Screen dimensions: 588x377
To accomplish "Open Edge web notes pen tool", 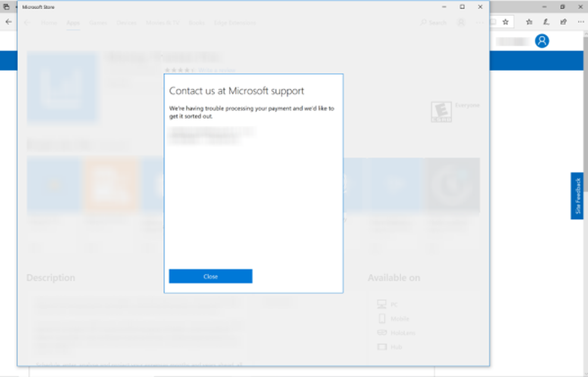I will pos(546,22).
